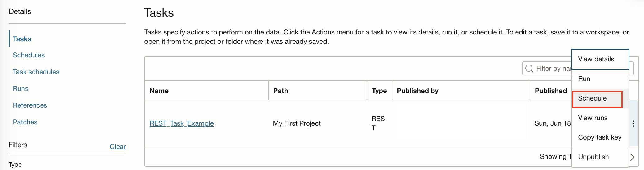
Task: Choose Run in the task actions menu
Action: pyautogui.click(x=584, y=79)
